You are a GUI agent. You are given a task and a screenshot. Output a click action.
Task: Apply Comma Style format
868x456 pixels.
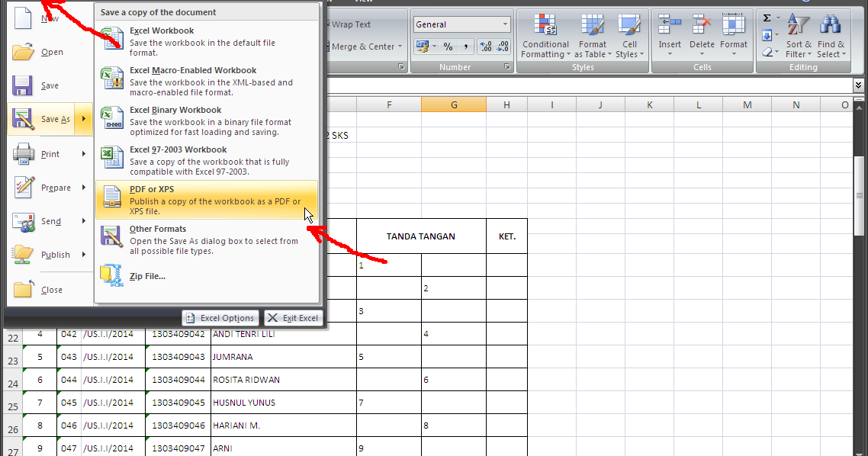tap(465, 47)
